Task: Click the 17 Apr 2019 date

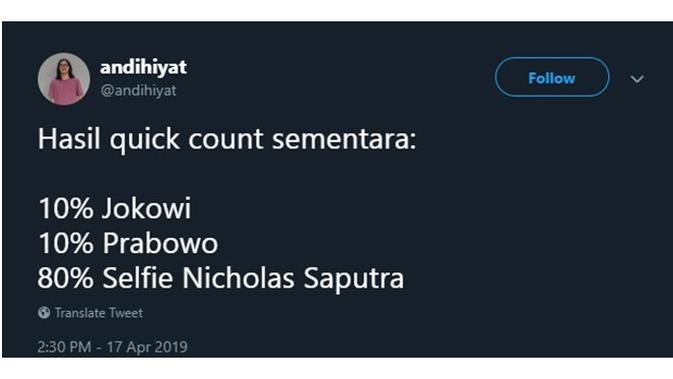Action: click(x=147, y=347)
